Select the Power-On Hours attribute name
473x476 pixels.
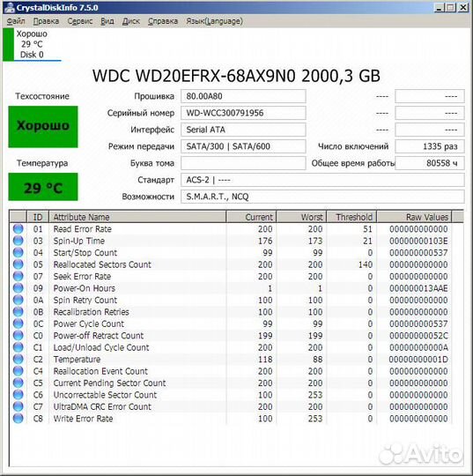tap(85, 288)
